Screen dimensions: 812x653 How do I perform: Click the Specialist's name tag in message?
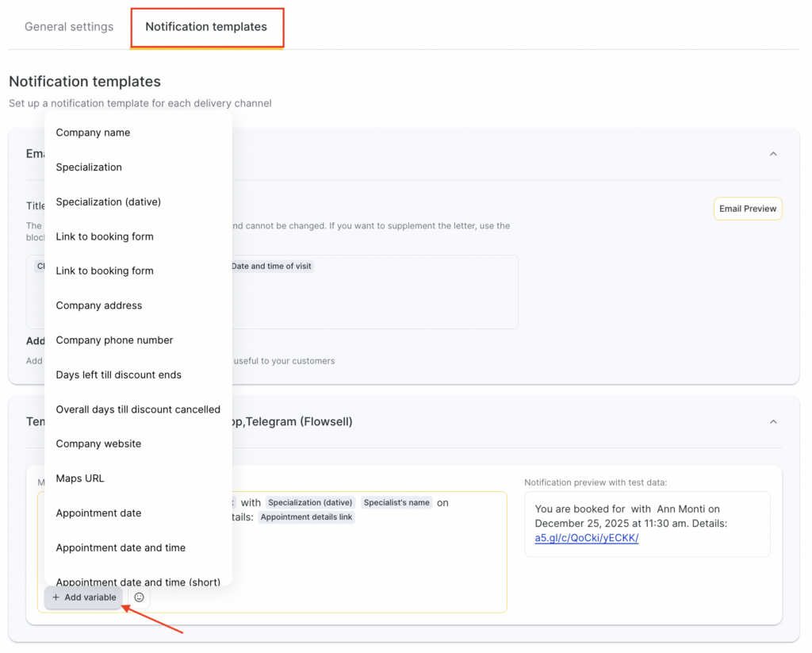coord(396,502)
